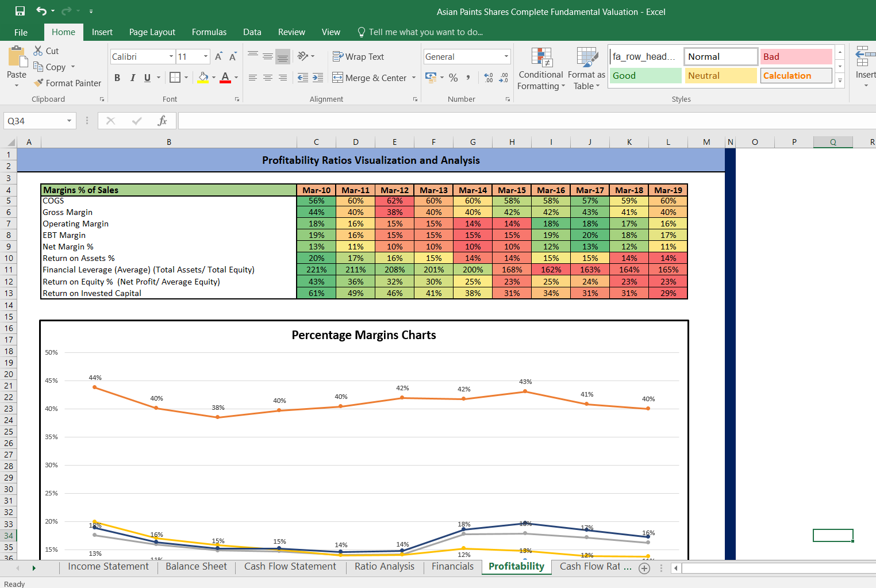Click the Undo arrow icon
876x588 pixels.
point(41,11)
